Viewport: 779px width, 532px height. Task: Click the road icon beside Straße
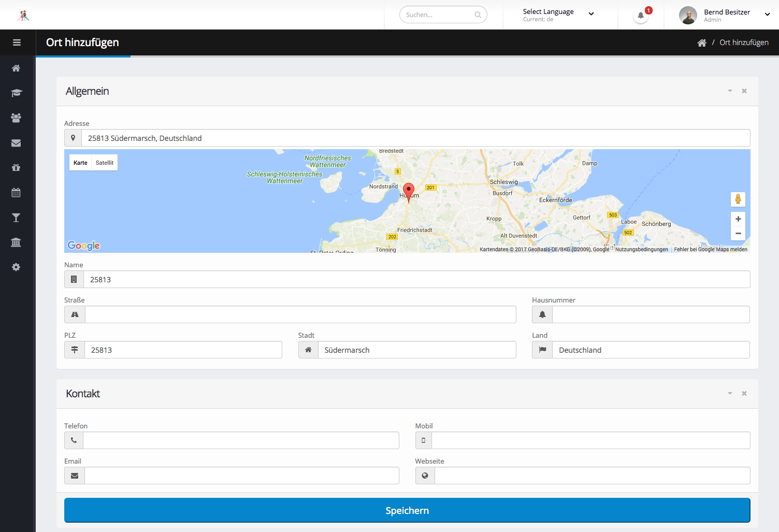tap(75, 314)
